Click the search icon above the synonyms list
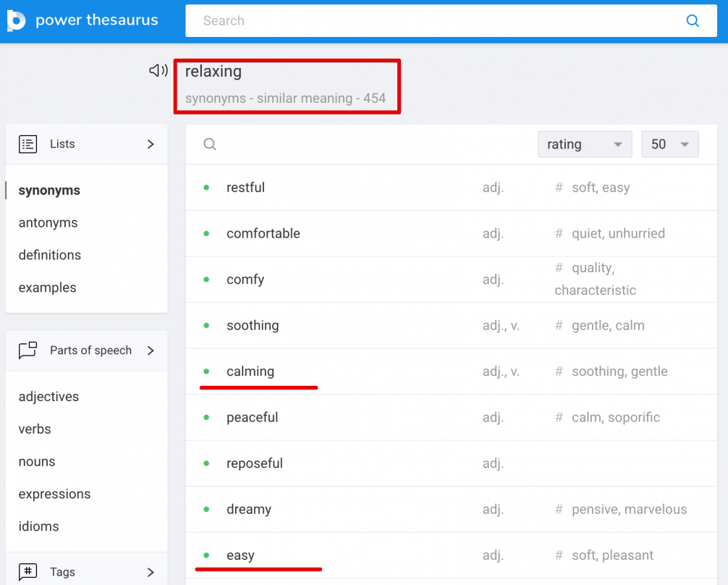This screenshot has width=728, height=585. tap(209, 144)
